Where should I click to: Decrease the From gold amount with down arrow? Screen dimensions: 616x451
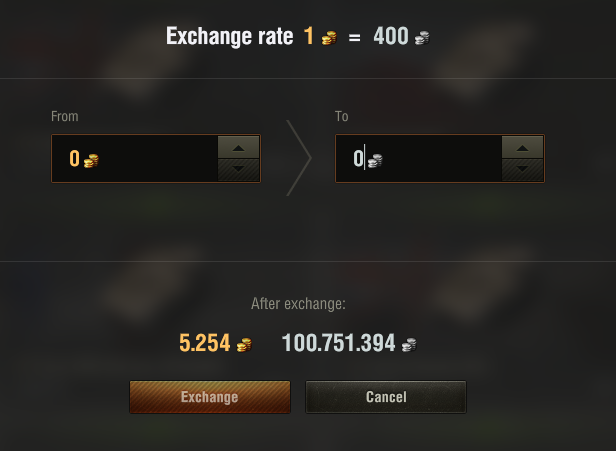[x=238, y=170]
